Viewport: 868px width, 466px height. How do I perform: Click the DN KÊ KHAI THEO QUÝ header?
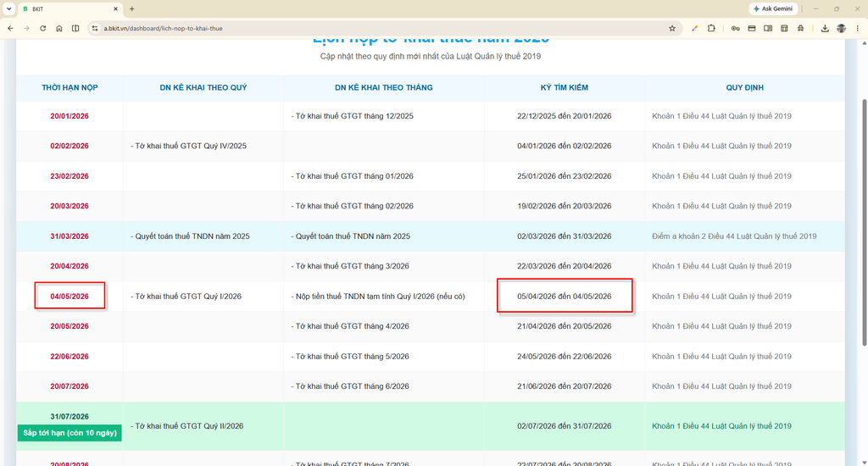203,87
